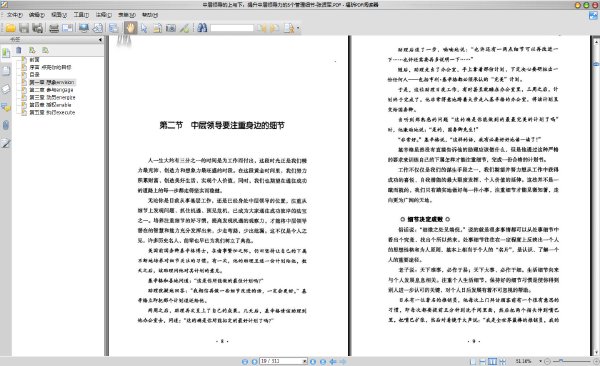Open the 表单 (Forms) menu

127,15
